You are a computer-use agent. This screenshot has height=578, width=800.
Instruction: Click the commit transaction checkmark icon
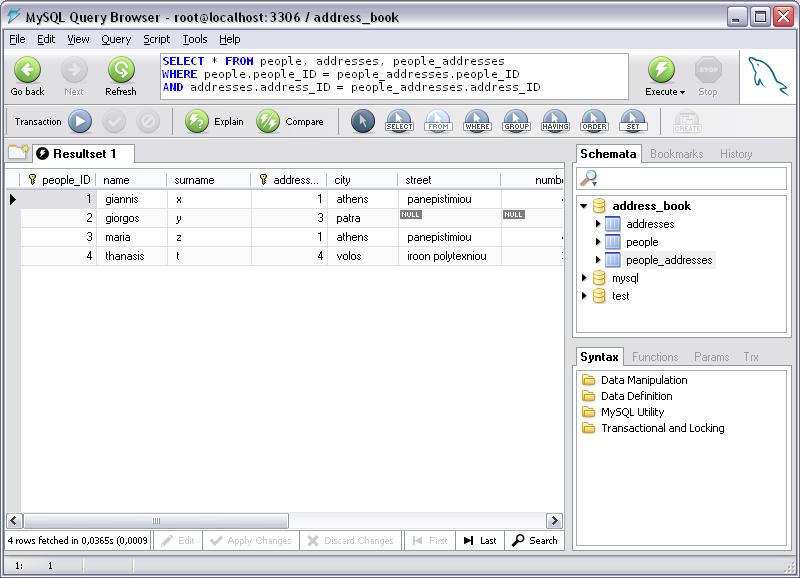[x=114, y=121]
